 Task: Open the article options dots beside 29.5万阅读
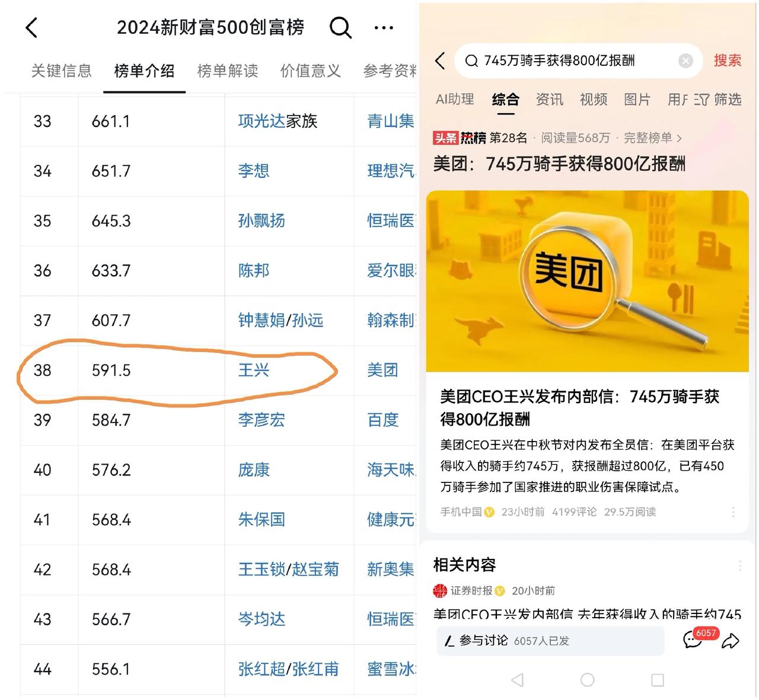[x=733, y=512]
